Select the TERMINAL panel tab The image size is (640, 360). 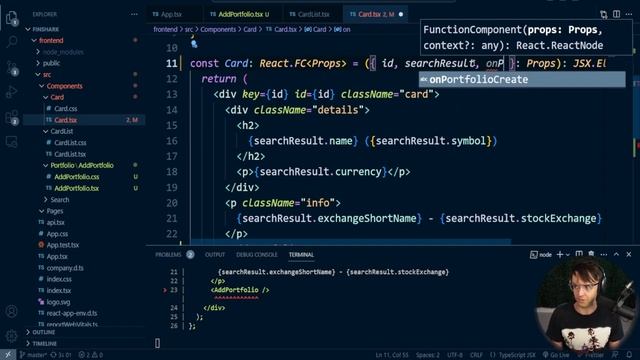[x=301, y=255]
